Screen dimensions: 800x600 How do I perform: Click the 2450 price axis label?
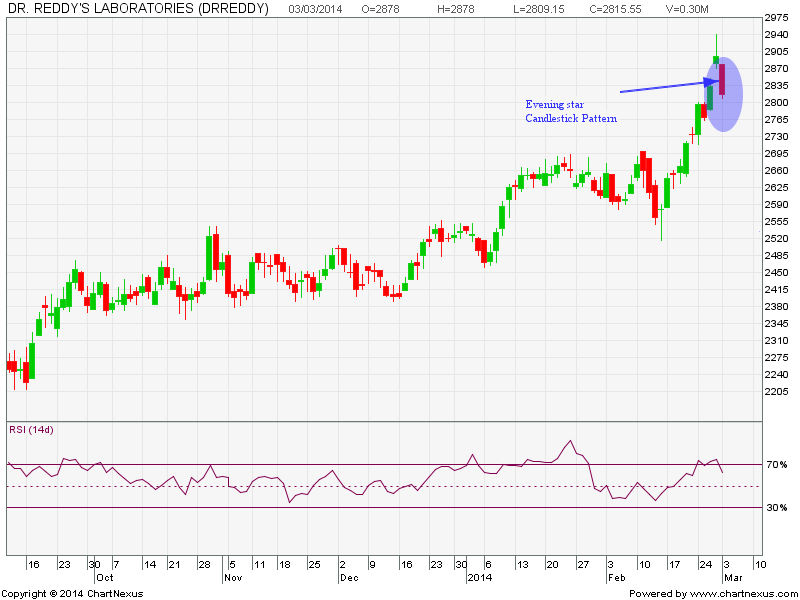click(777, 272)
